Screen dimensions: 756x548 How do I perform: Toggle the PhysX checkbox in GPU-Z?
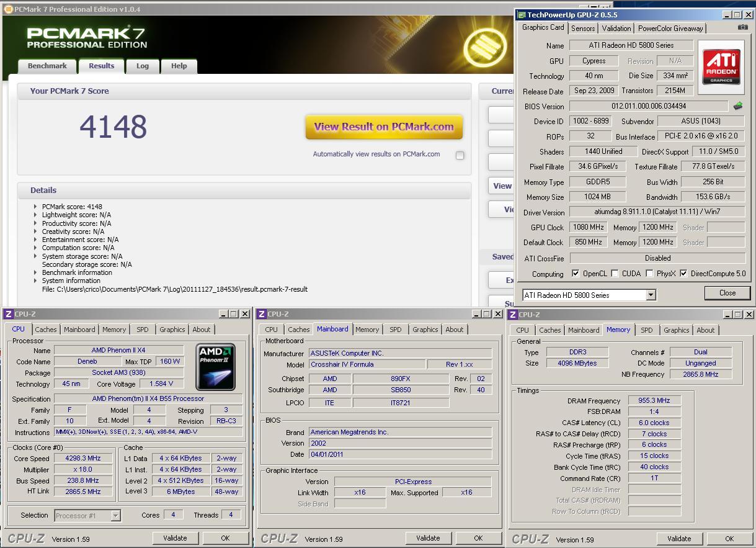click(649, 273)
